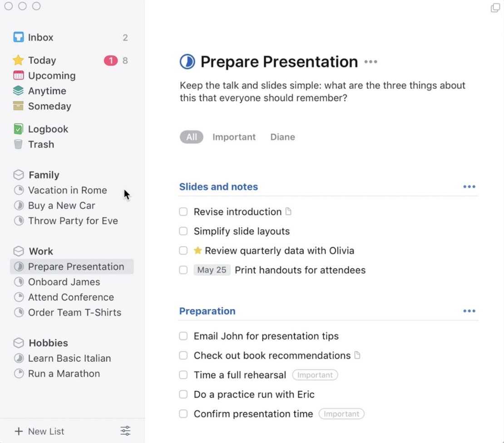Click the May 25 date badge on Print handouts
Image resolution: width=504 pixels, height=443 pixels.
click(x=212, y=270)
